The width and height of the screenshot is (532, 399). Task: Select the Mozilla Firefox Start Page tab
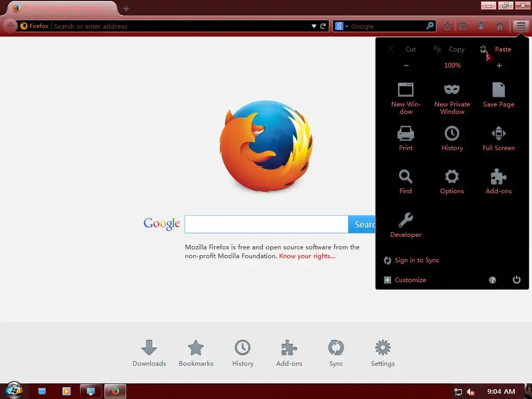[61, 8]
